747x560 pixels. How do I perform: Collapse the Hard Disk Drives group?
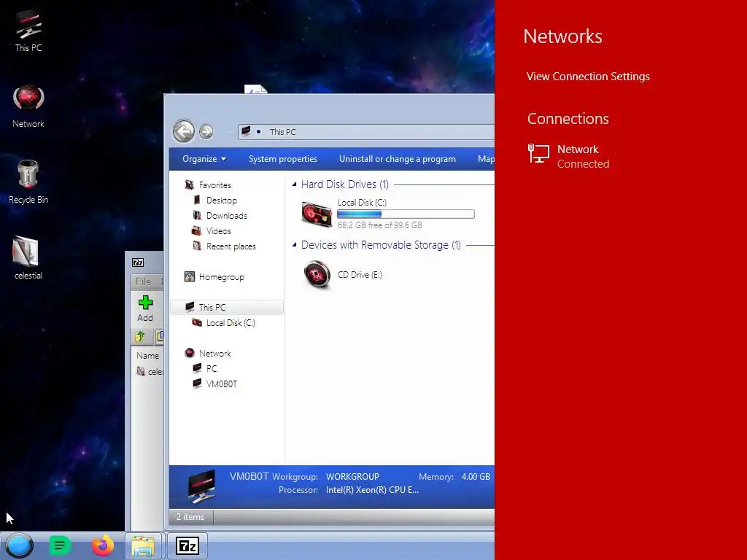point(294,184)
